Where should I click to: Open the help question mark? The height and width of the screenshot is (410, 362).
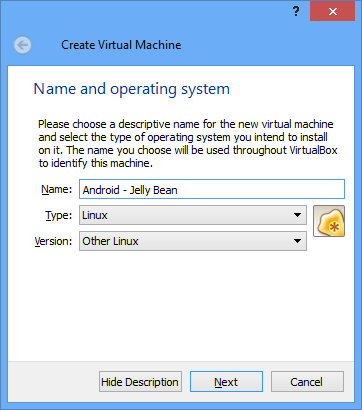(296, 12)
